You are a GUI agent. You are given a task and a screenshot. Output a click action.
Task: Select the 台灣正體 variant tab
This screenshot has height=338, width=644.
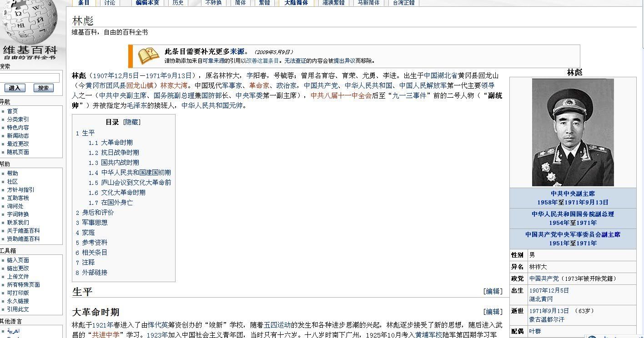(403, 3)
